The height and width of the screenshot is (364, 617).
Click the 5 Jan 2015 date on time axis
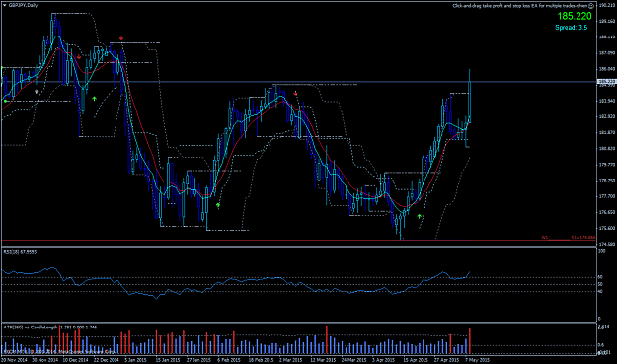pyautogui.click(x=136, y=360)
